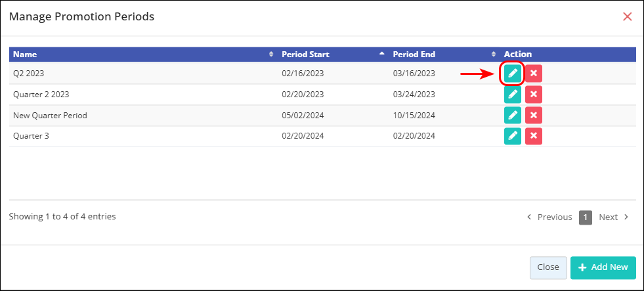This screenshot has height=291, width=644.
Task: Add New promotion period
Action: pyautogui.click(x=603, y=267)
